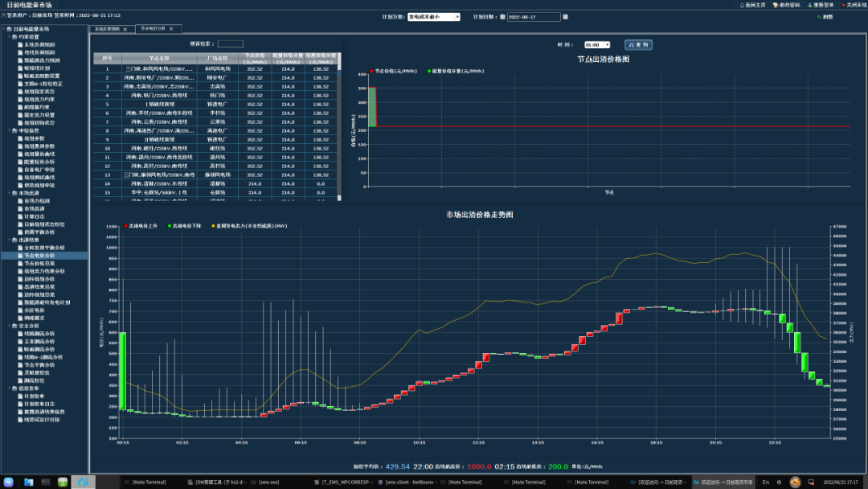Screen dimensions: 868x489
Task: Toggle 能量价格分量 green legend marker
Action: click(429, 72)
